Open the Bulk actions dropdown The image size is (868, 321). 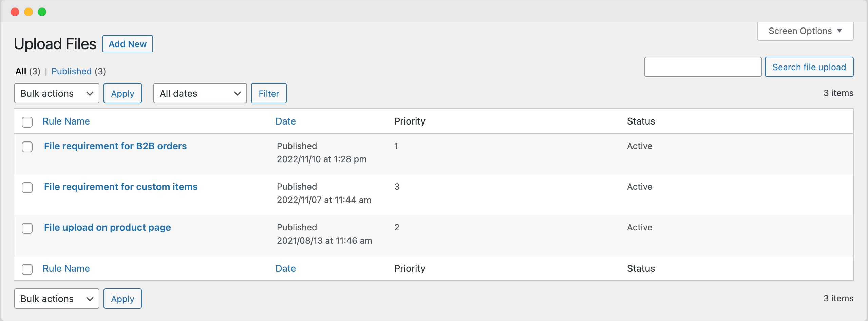pyautogui.click(x=56, y=93)
